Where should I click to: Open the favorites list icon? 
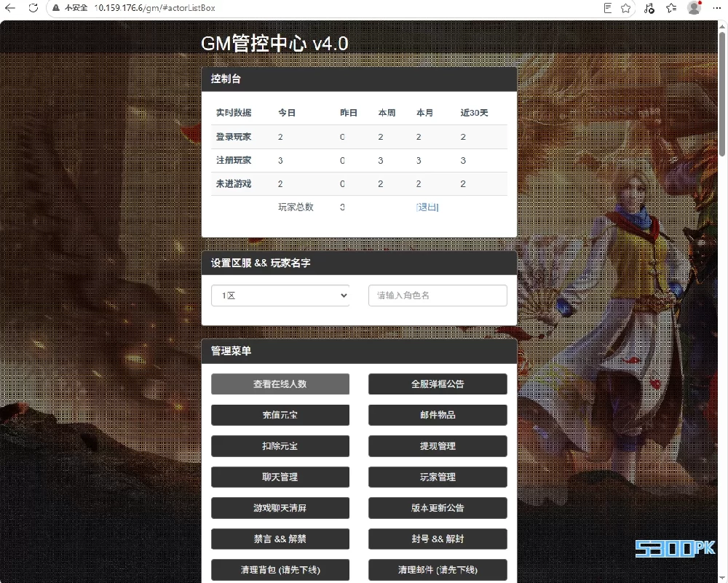[671, 8]
